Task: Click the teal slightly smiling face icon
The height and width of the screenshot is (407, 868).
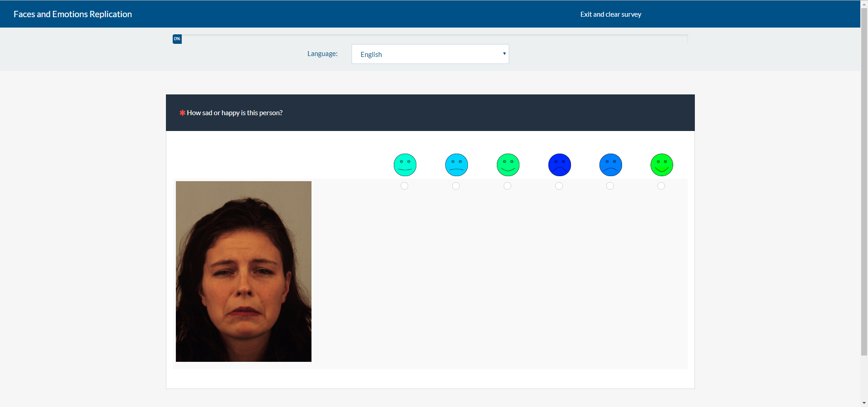Action: [405, 165]
